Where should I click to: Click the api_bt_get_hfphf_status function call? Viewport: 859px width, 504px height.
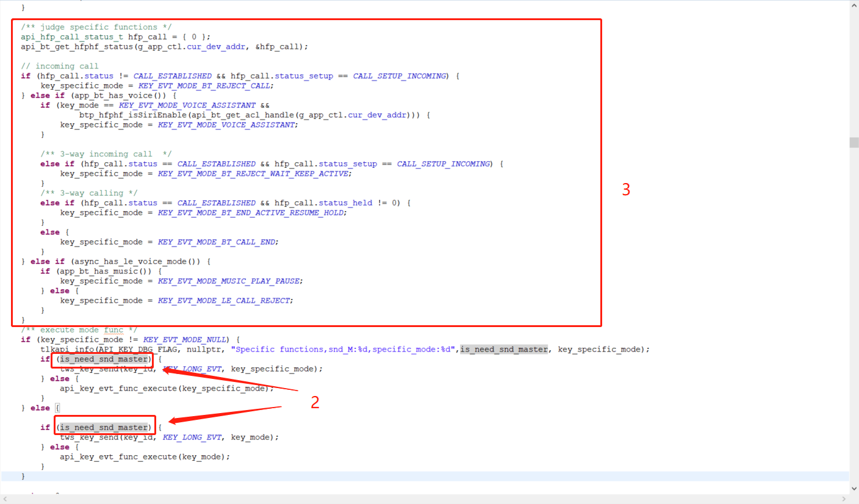pyautogui.click(x=77, y=46)
